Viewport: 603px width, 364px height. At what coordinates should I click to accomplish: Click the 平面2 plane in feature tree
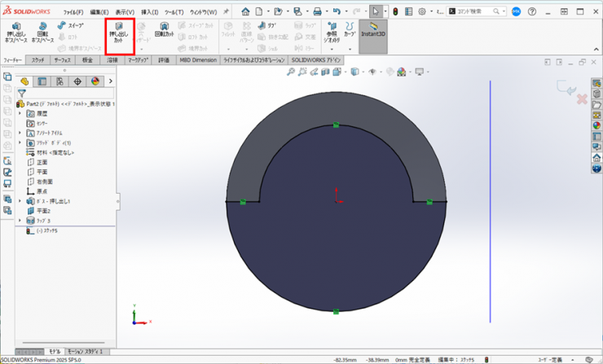[x=43, y=210]
